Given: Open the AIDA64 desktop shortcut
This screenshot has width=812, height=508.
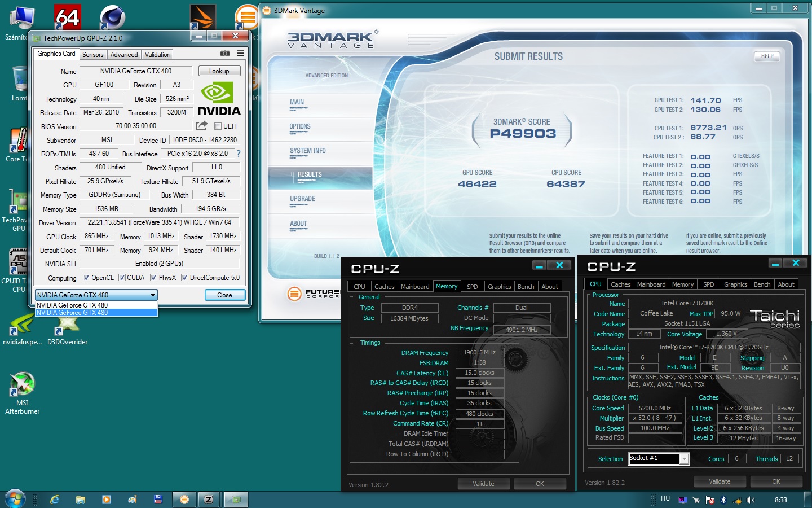Looking at the screenshot, I should (68, 17).
